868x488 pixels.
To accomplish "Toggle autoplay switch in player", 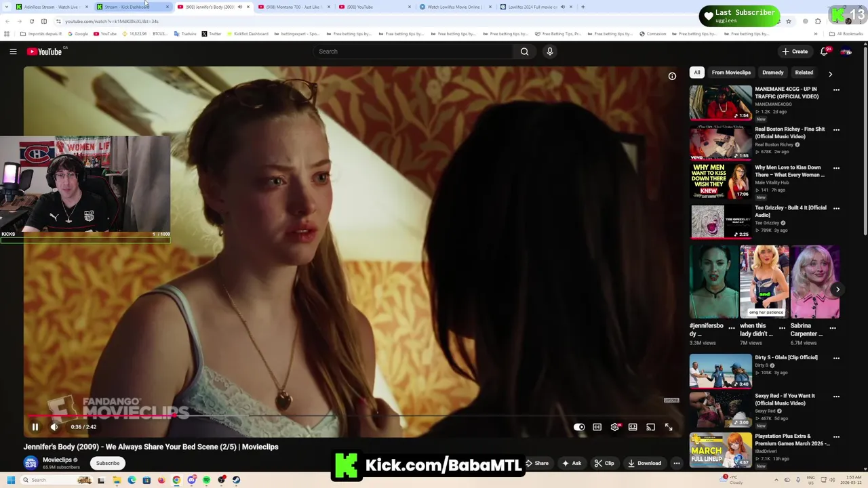I will coord(579,427).
